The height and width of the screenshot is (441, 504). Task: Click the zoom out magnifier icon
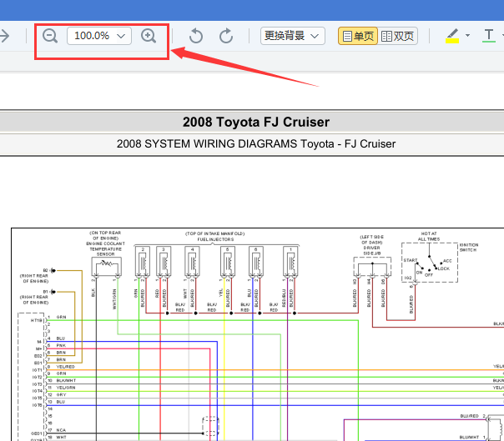point(50,36)
